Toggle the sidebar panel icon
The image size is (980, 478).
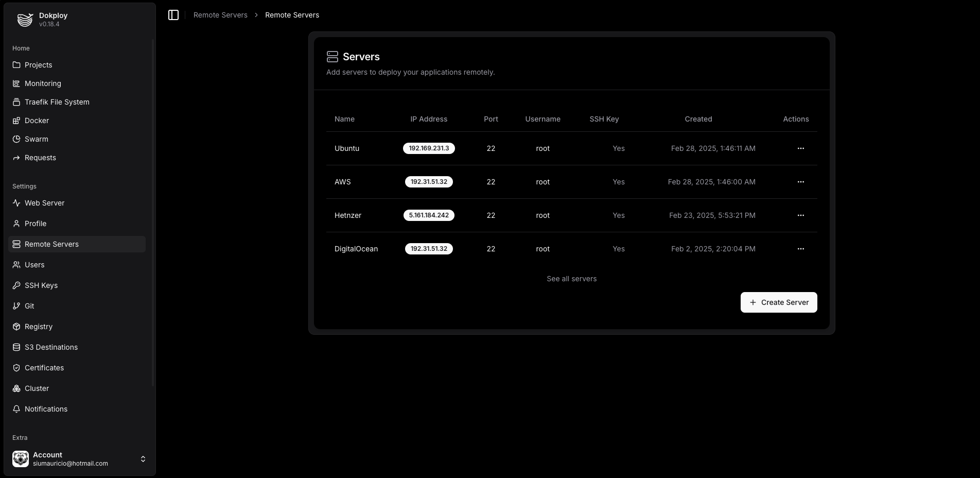173,15
